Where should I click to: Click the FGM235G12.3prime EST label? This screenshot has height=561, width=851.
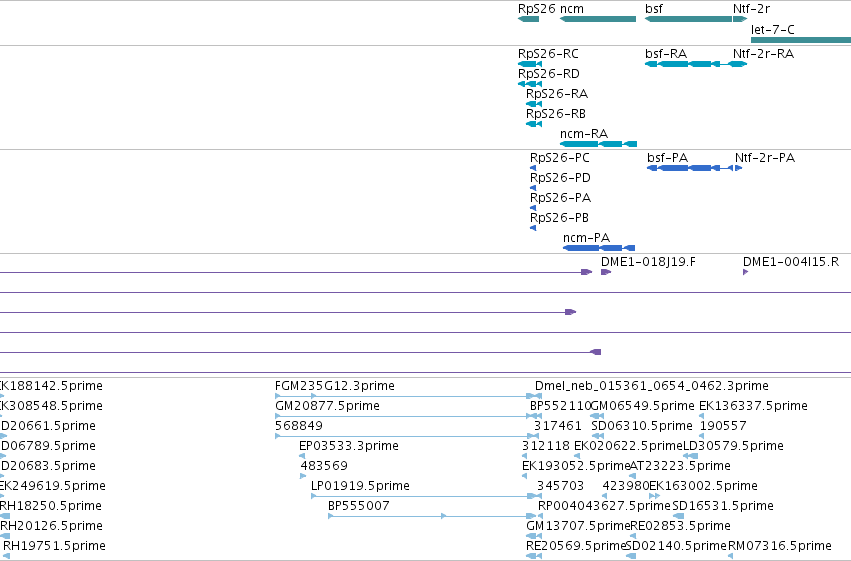(x=335, y=386)
